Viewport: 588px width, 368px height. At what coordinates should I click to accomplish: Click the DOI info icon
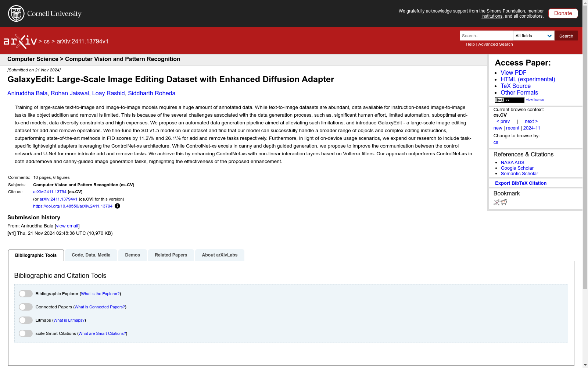pos(117,206)
